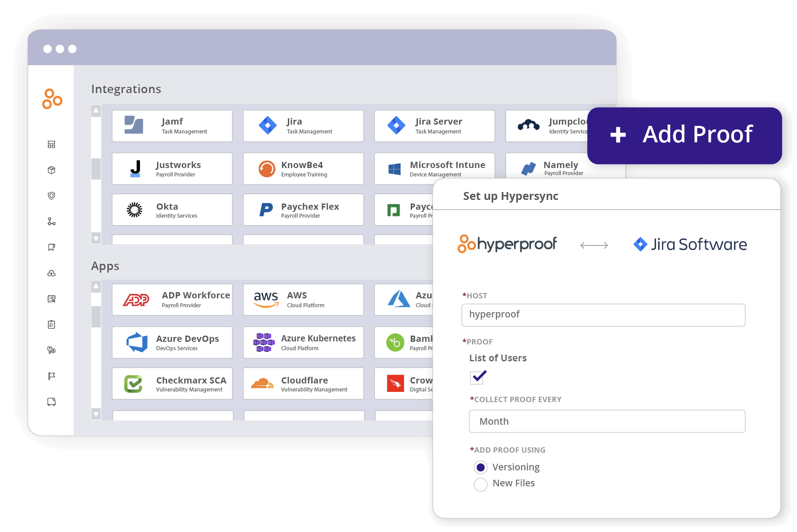Click the "Set up Hypersync" heading
This screenshot has width=797, height=532.
pyautogui.click(x=510, y=196)
